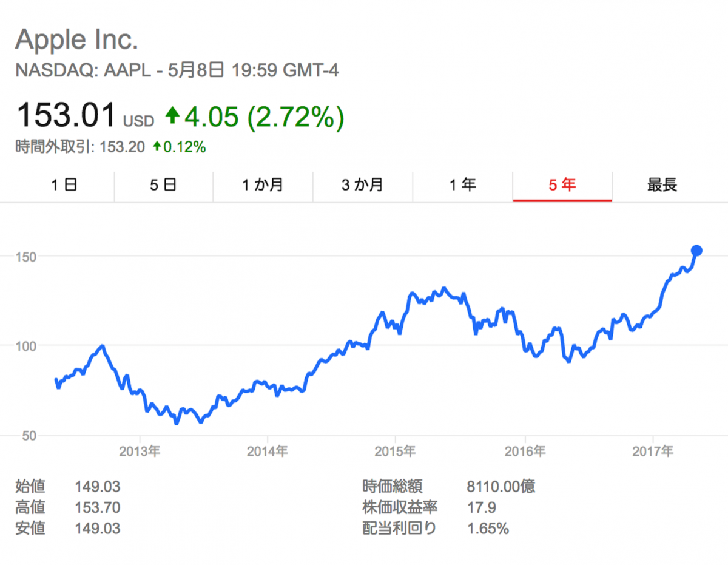Click the 高値 value 153.70

[x=97, y=507]
